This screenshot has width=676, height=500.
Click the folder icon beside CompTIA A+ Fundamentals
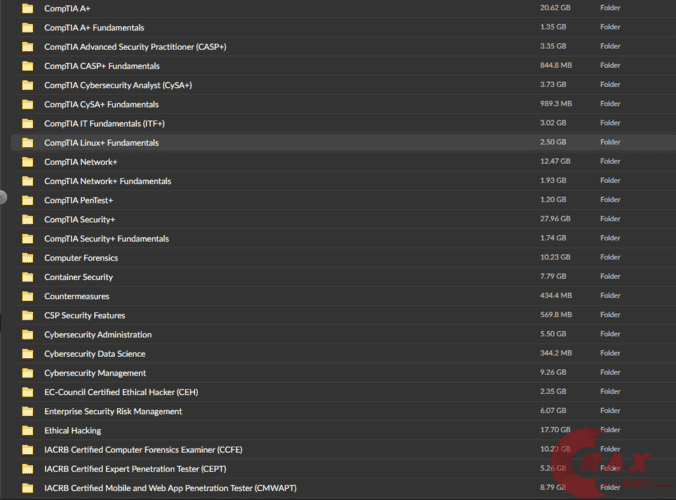(28, 28)
